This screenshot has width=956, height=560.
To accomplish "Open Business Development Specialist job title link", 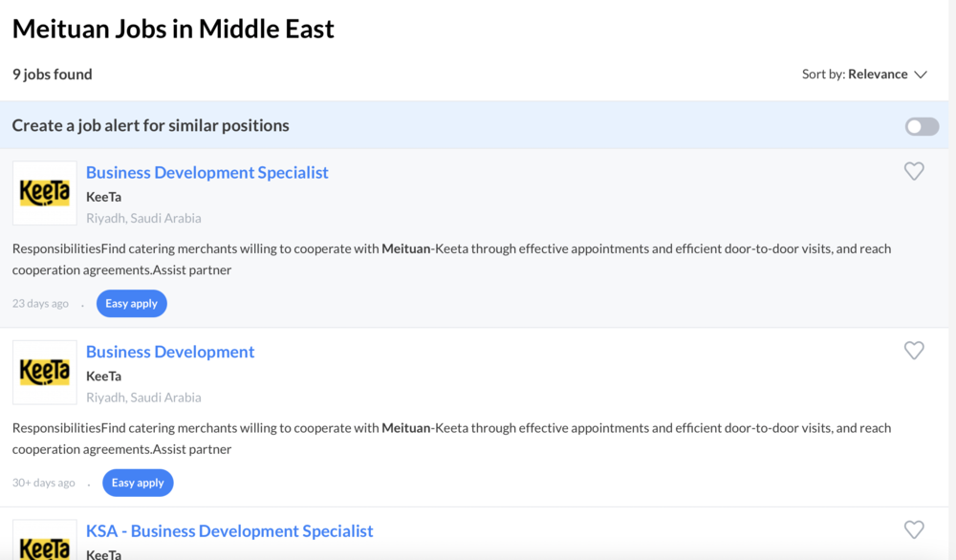I will [x=207, y=173].
